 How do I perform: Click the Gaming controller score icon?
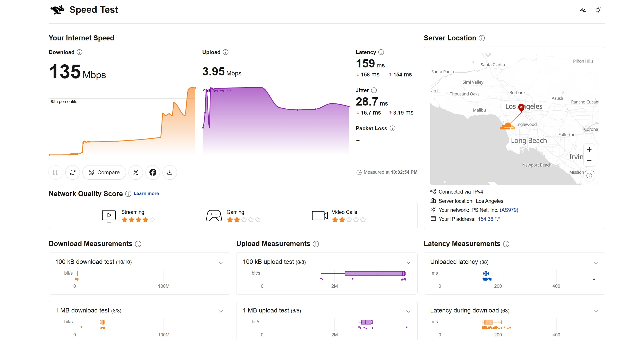[214, 216]
